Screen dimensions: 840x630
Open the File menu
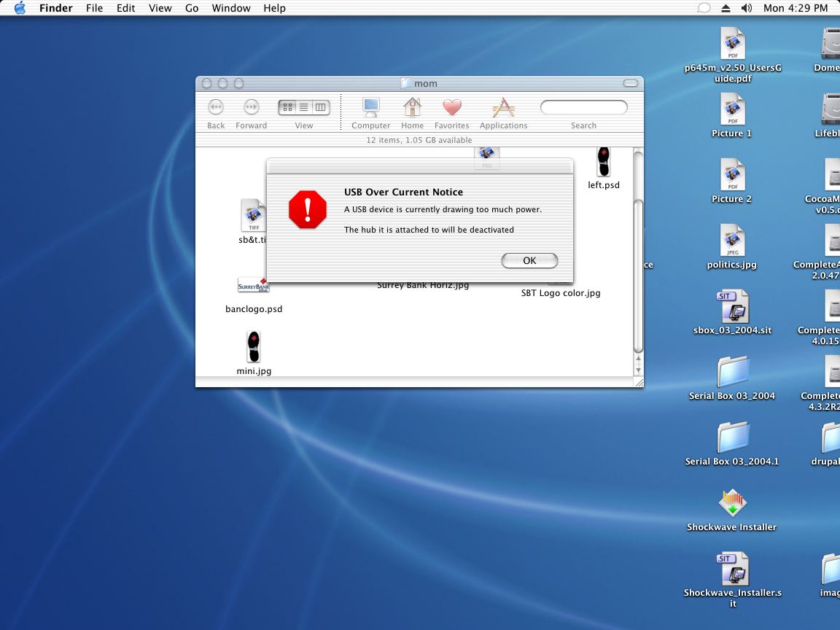[94, 8]
